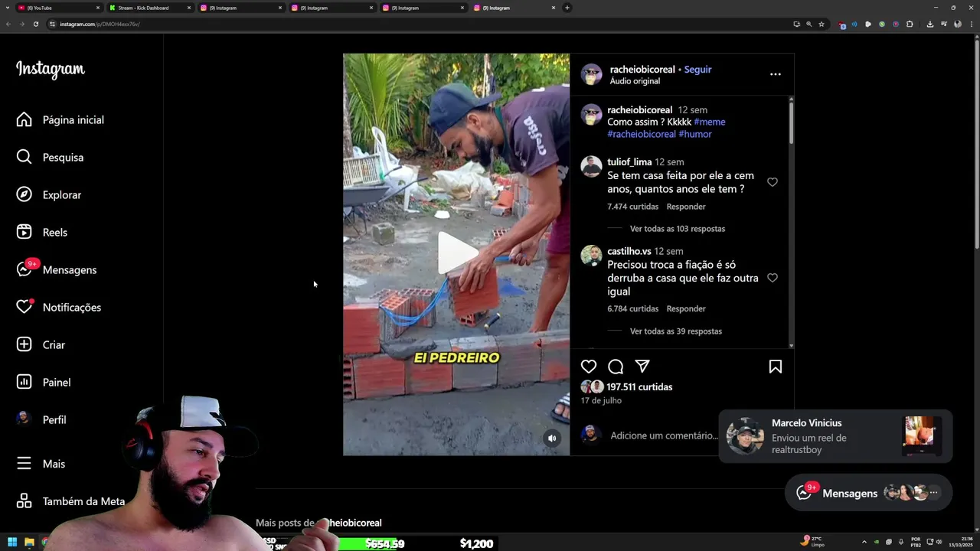Open the post's three-dot options menu
The width and height of the screenshot is (980, 551).
point(776,74)
